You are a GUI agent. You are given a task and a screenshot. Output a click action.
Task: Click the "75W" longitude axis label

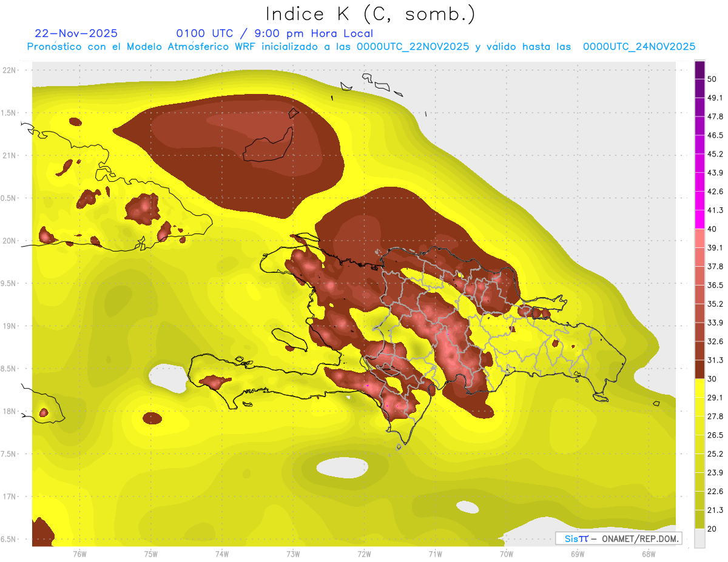151,554
